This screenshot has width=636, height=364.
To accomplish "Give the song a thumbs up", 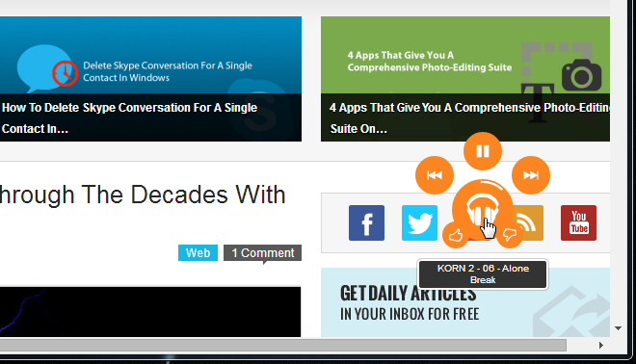I will tap(456, 235).
